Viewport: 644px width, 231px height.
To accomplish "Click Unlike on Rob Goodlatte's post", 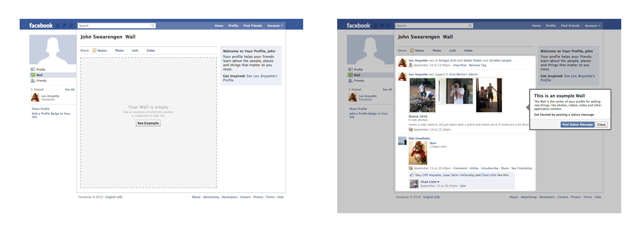I will tap(474, 168).
